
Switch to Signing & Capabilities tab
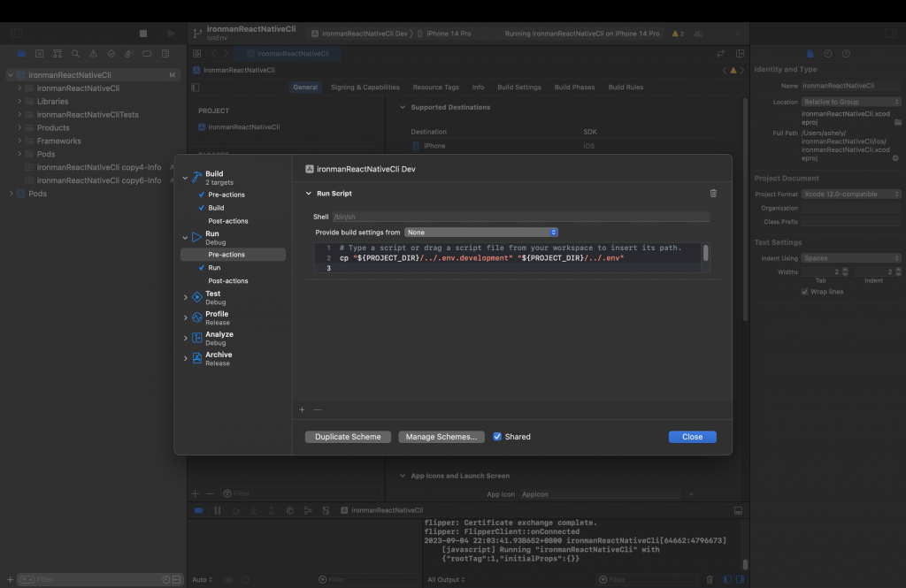365,88
